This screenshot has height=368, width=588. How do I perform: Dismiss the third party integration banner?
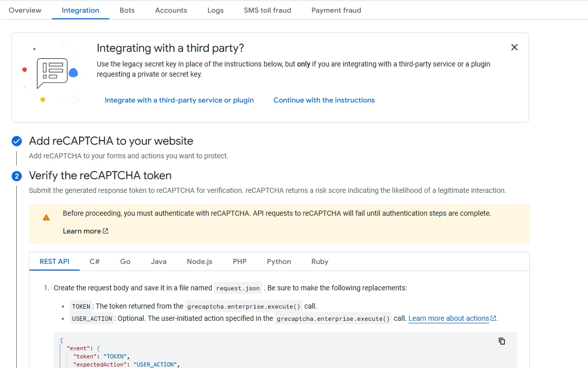click(514, 47)
